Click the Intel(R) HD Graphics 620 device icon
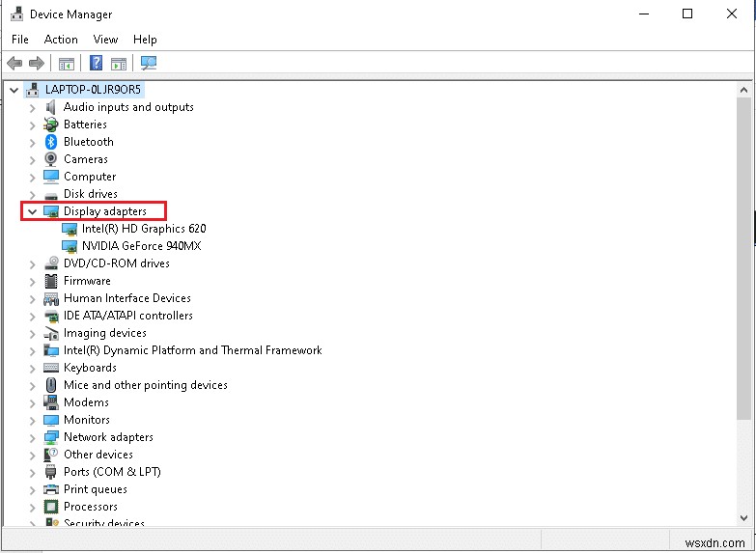This screenshot has width=756, height=553. click(70, 229)
